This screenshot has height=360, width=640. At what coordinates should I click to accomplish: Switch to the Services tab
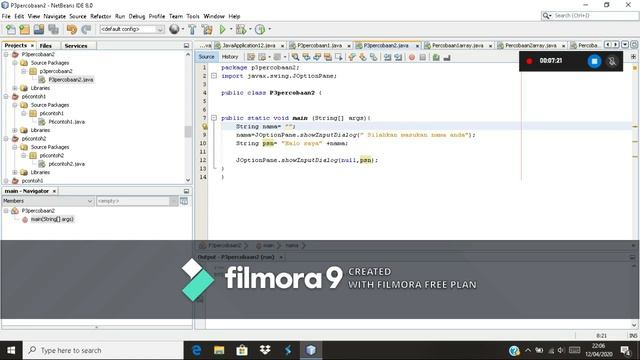[76, 46]
